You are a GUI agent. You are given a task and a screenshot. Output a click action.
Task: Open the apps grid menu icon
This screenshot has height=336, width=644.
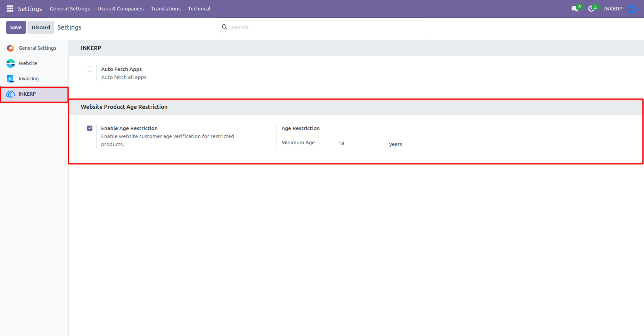click(x=10, y=9)
